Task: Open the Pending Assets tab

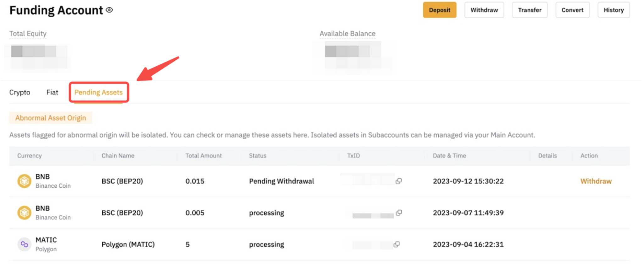Action: pyautogui.click(x=98, y=92)
